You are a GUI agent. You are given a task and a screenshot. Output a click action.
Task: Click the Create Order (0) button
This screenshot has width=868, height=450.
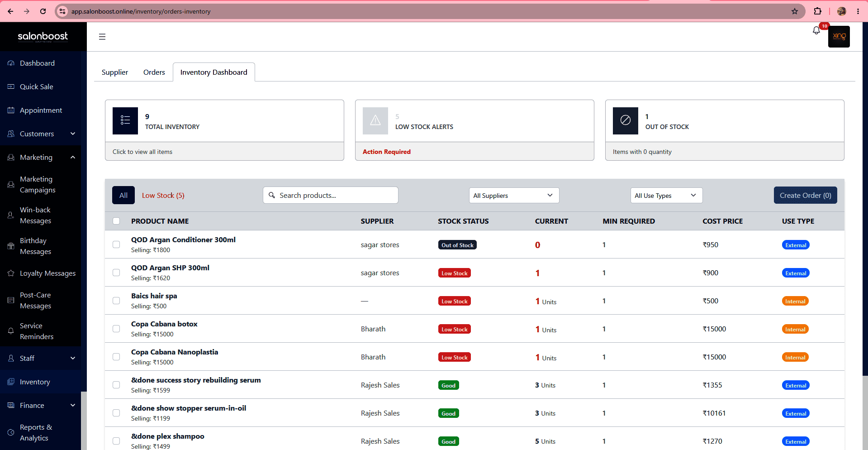coord(805,196)
